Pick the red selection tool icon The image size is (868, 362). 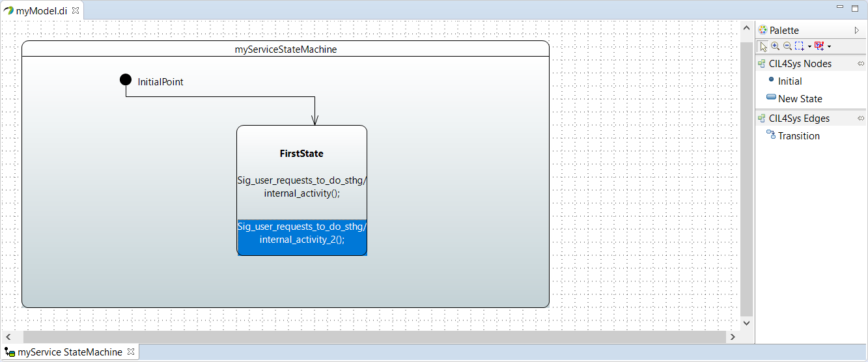pyautogui.click(x=819, y=46)
